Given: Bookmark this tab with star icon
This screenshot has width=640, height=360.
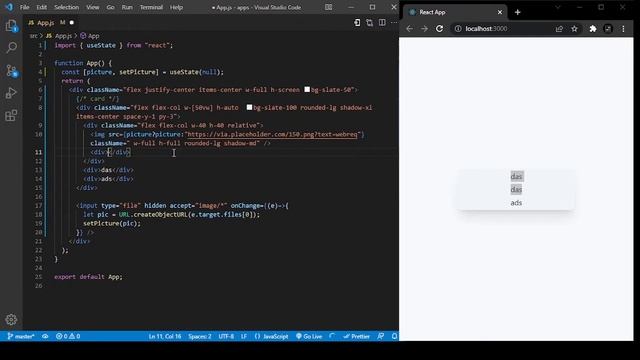Looking at the screenshot, I should [x=574, y=29].
